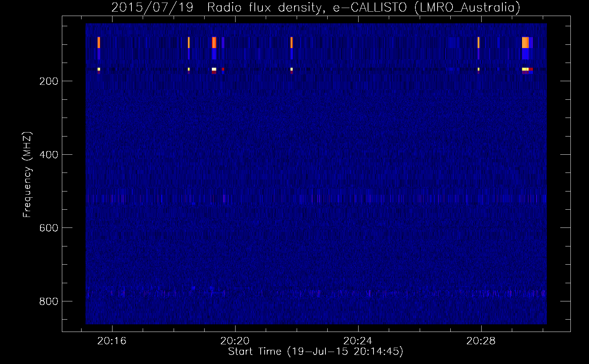Screen dimensions: 589x364
Task: Click the "Frequency (MHZ)" axis label
Action: pyautogui.click(x=27, y=175)
